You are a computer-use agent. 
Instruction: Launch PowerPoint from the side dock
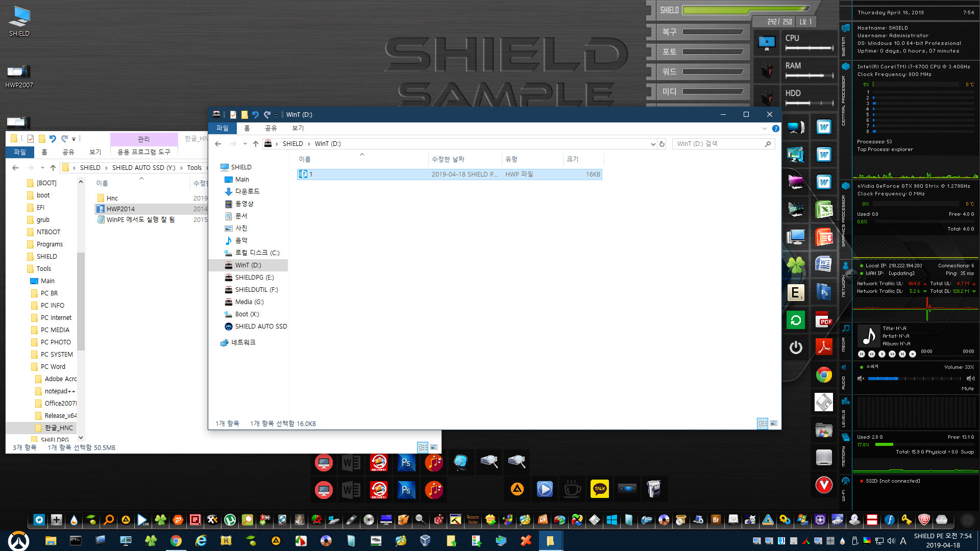pyautogui.click(x=824, y=237)
